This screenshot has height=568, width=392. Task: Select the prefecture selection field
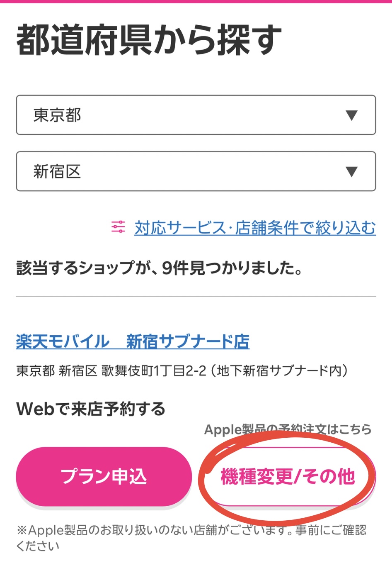pos(196,115)
